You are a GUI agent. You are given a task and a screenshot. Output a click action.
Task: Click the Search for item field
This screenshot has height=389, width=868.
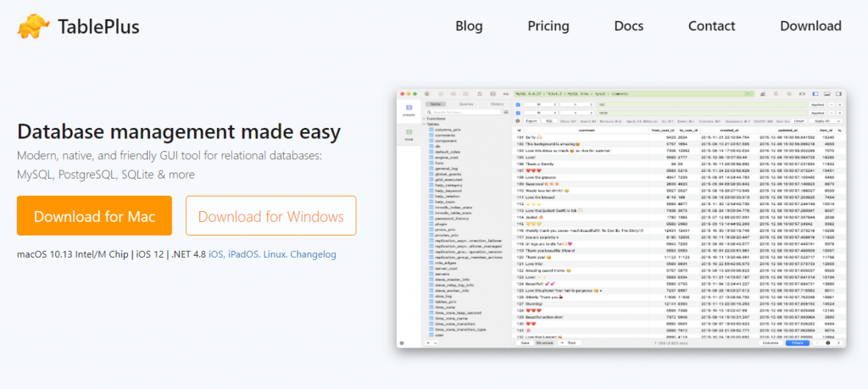pyautogui.click(x=463, y=113)
